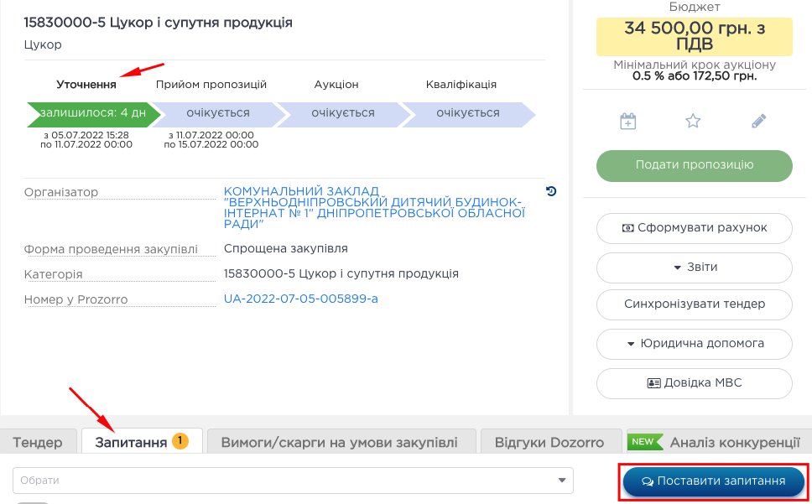
Task: Click the pencil edit icon
Action: click(759, 122)
